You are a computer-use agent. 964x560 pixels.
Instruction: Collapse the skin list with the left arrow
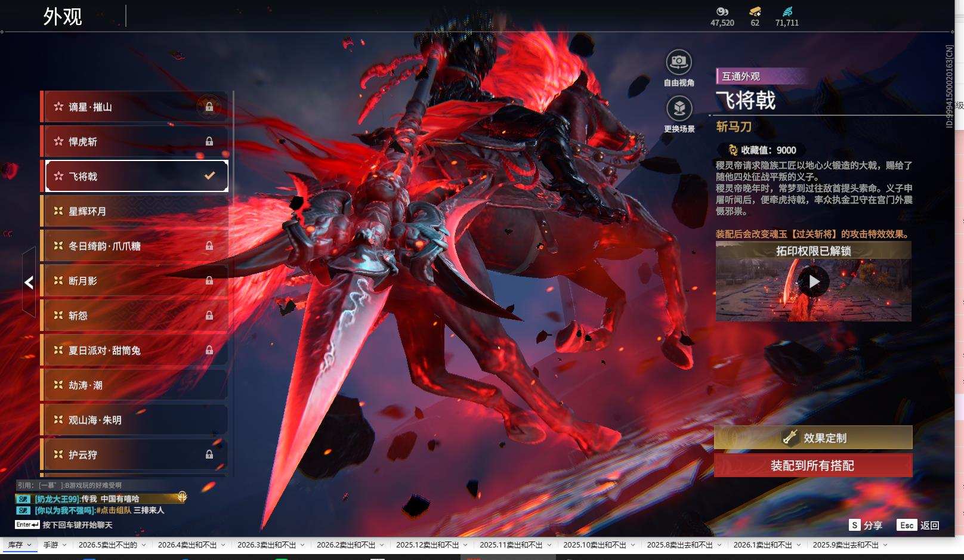tap(29, 282)
